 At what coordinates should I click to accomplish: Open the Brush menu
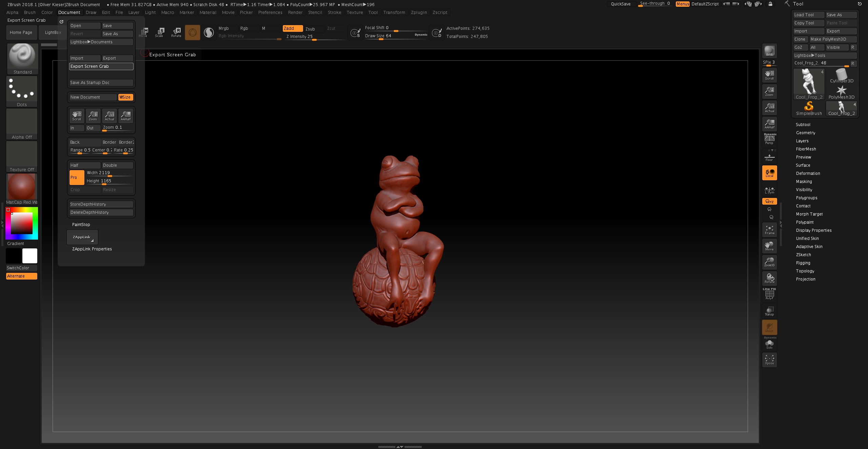(x=30, y=13)
